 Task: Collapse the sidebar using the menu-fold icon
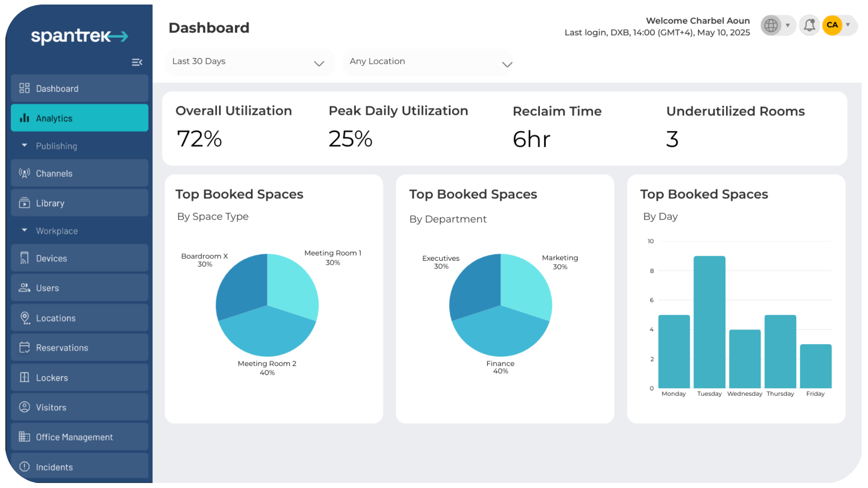[x=137, y=62]
